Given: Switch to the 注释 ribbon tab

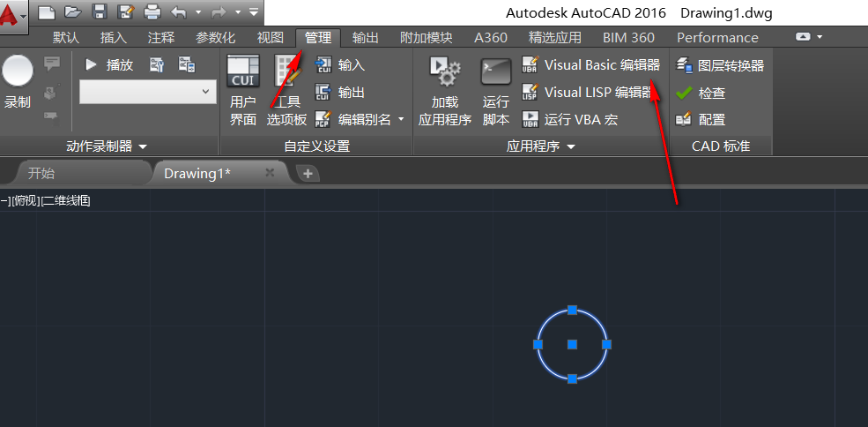Looking at the screenshot, I should [x=161, y=38].
